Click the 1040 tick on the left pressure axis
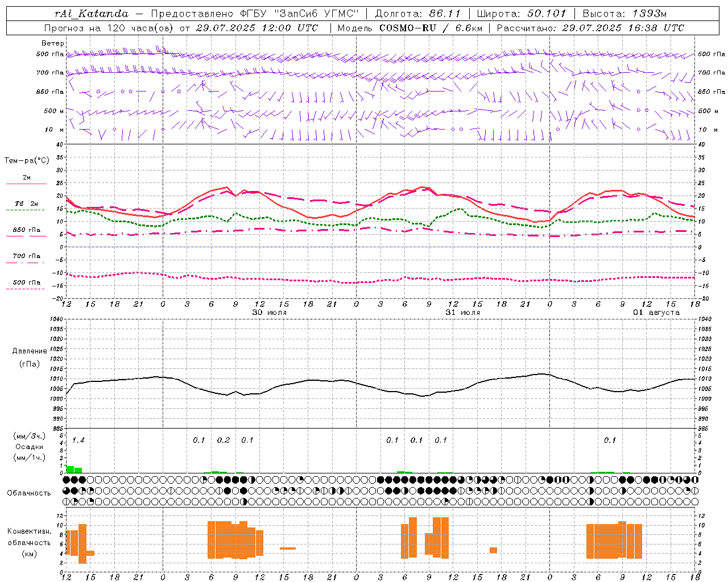Viewport: 728px width, 582px height. point(55,319)
